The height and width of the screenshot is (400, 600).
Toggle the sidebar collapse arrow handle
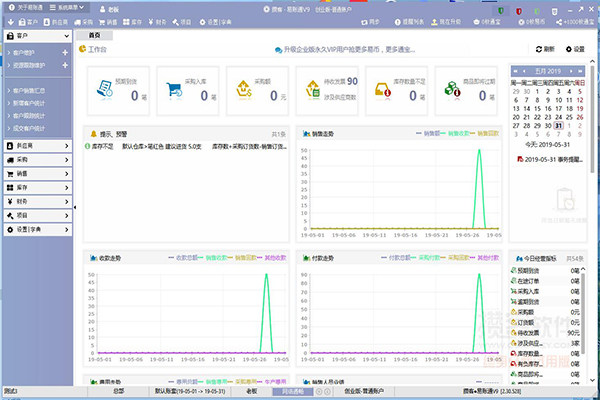click(75, 207)
